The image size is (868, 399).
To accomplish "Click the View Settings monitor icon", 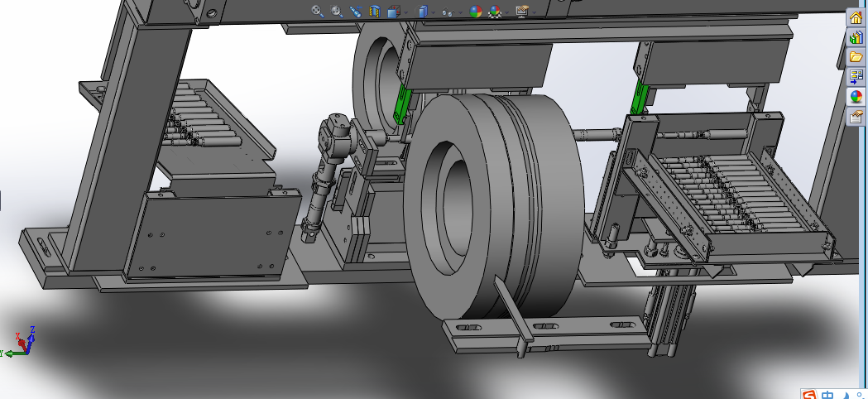I will [x=522, y=11].
